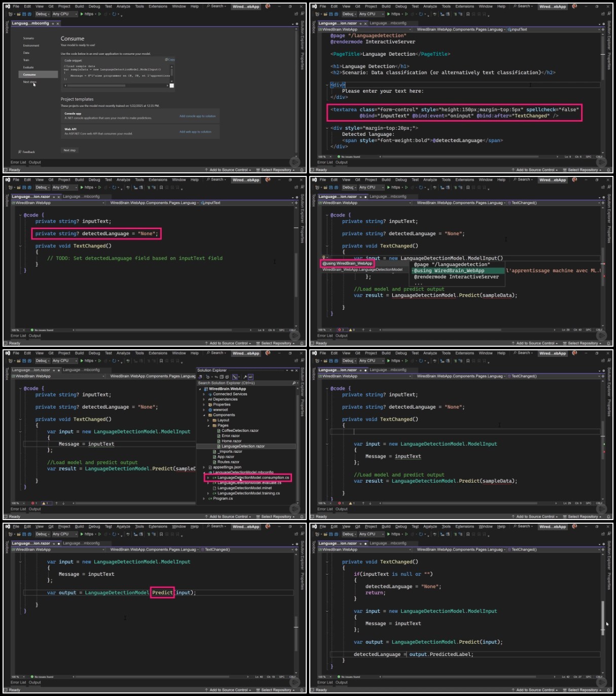Click the Pending Changes Filter clock icon in Solution Explorer
This screenshot has height=696, width=616.
tap(208, 377)
